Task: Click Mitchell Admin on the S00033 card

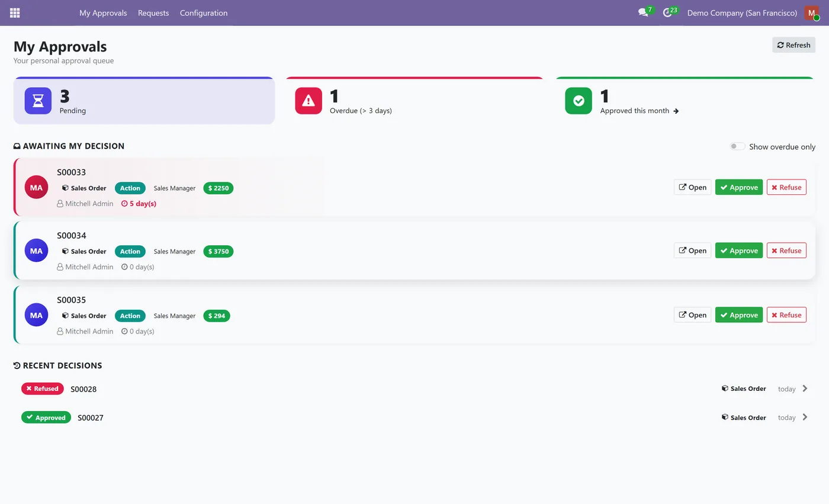Action: coord(89,203)
